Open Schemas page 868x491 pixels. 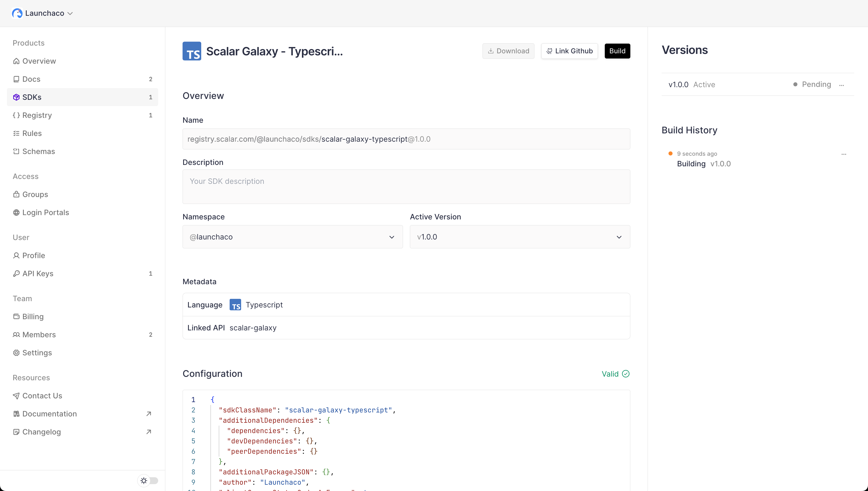82,151
